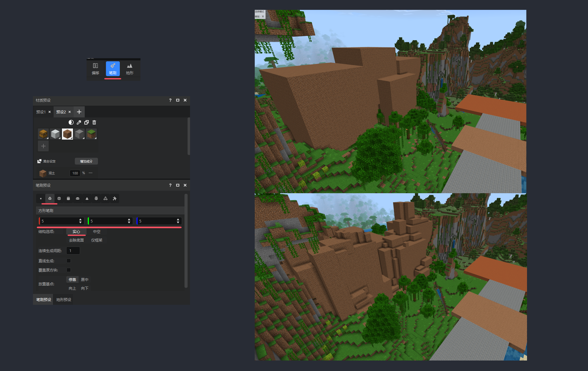Screen dimensions: 588x371
Task: Add a new preset tab
Action: pos(79,112)
